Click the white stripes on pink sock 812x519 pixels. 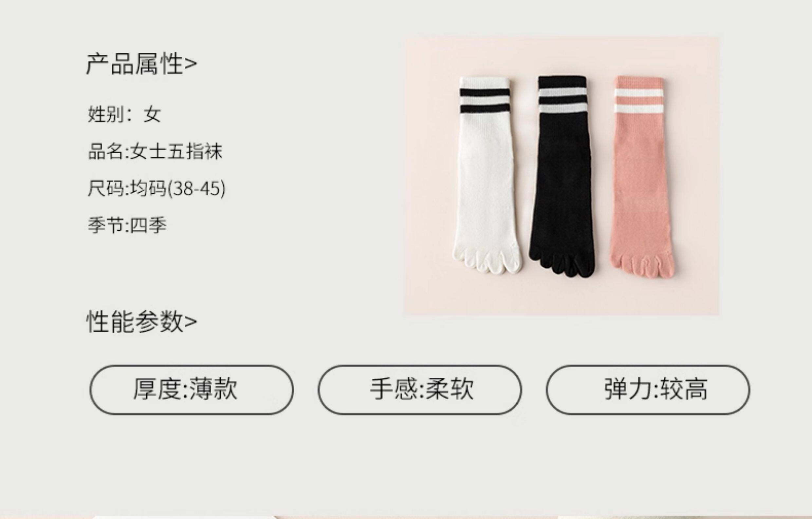click(639, 101)
